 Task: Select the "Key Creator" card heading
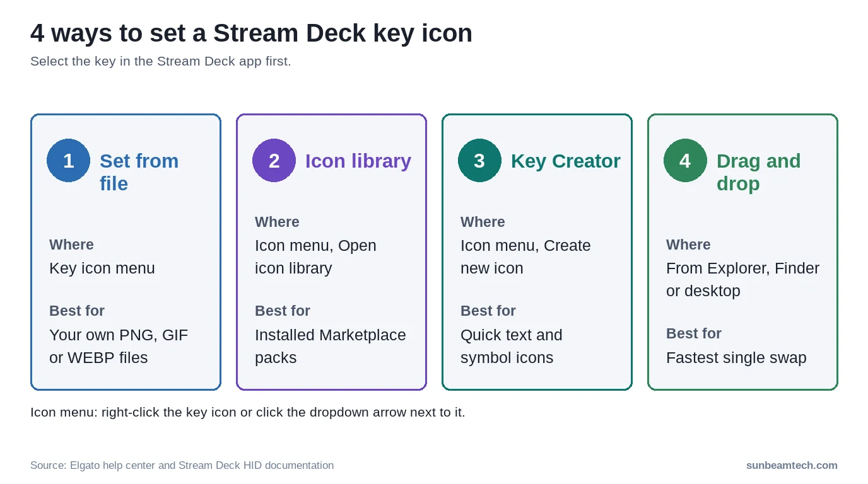pos(566,161)
